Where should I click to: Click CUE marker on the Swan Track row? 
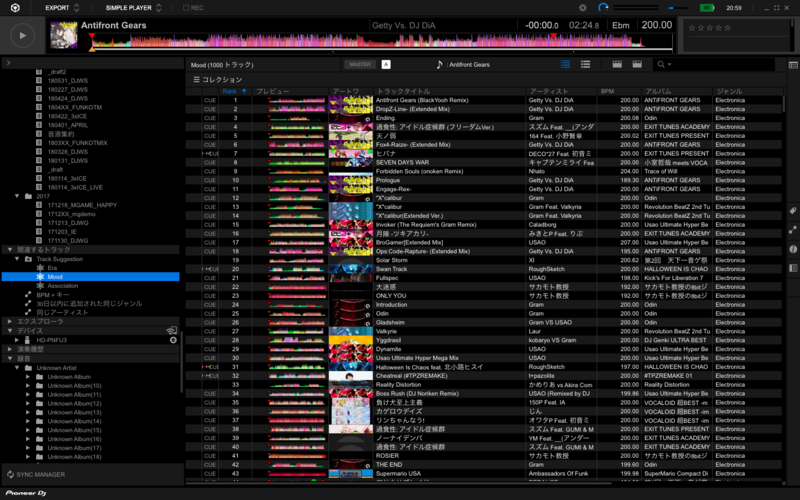click(210, 269)
